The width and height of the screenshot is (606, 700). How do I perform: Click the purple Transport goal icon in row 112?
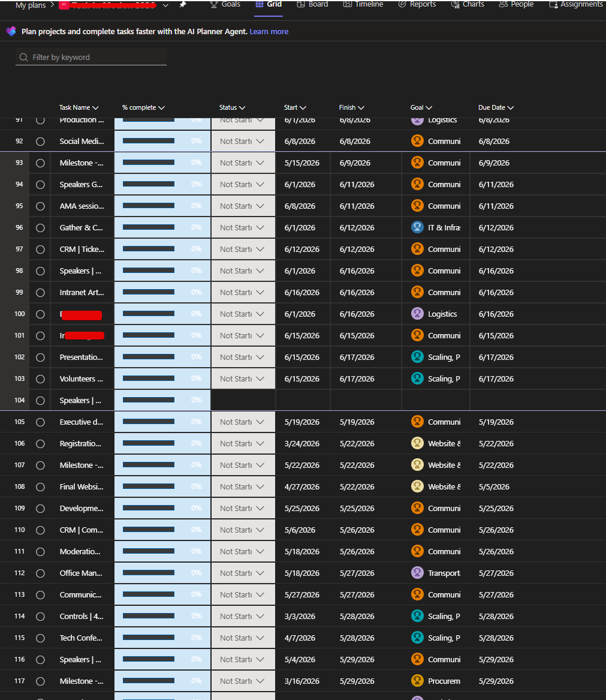pyautogui.click(x=417, y=572)
